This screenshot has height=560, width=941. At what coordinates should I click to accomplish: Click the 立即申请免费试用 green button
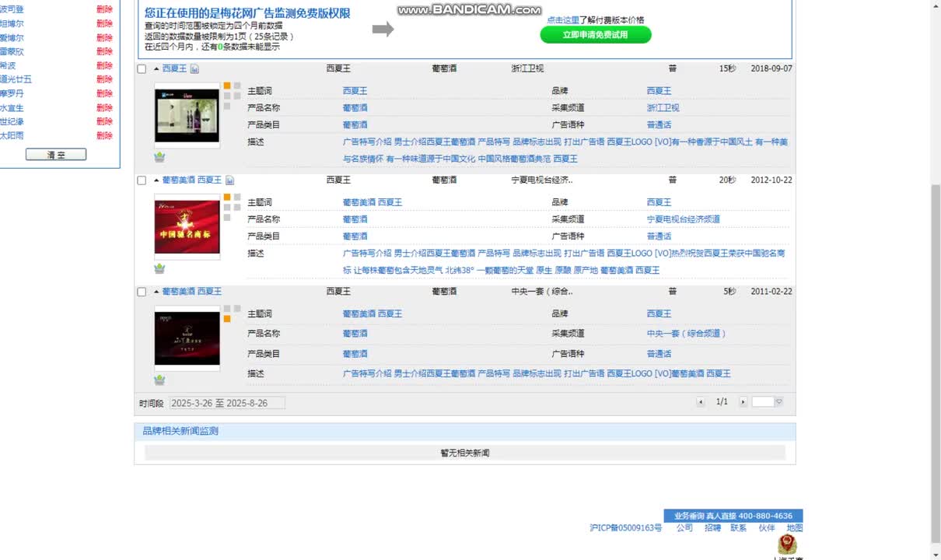tap(596, 35)
